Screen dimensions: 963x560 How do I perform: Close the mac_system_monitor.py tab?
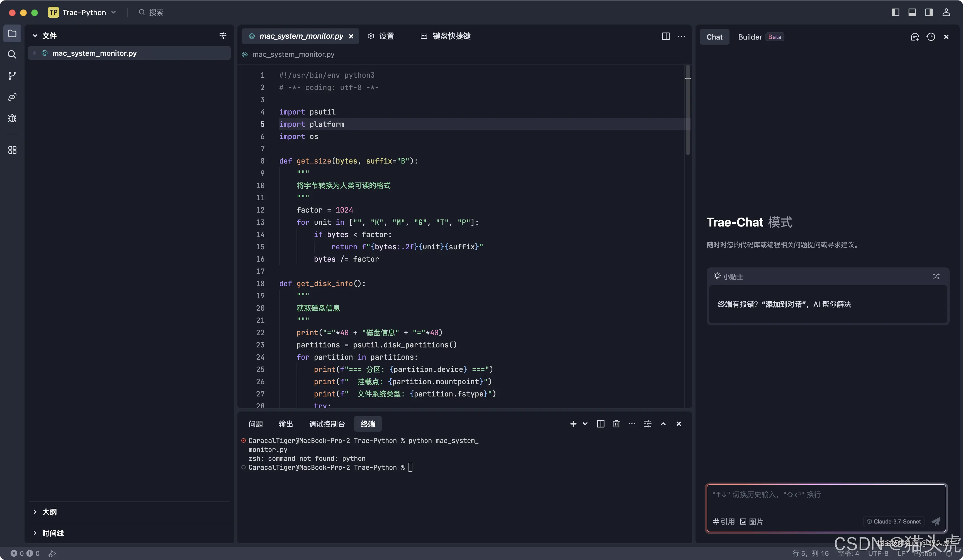[x=351, y=36]
